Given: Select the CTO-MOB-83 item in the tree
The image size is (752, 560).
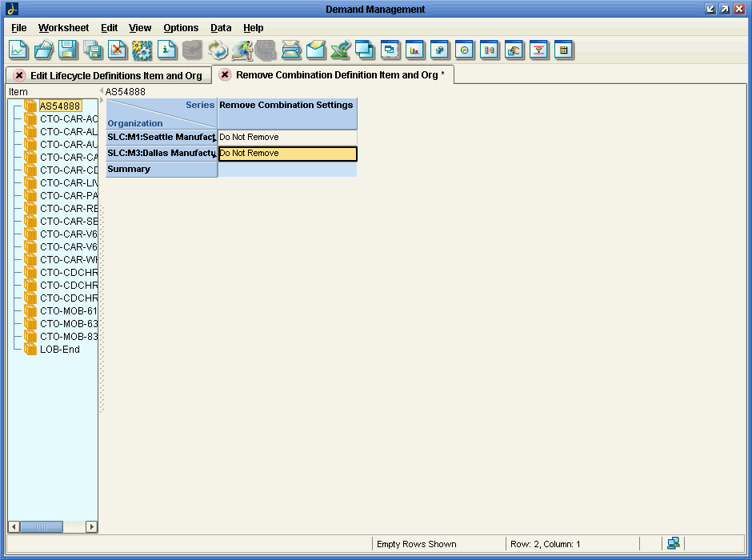Looking at the screenshot, I should [x=69, y=337].
